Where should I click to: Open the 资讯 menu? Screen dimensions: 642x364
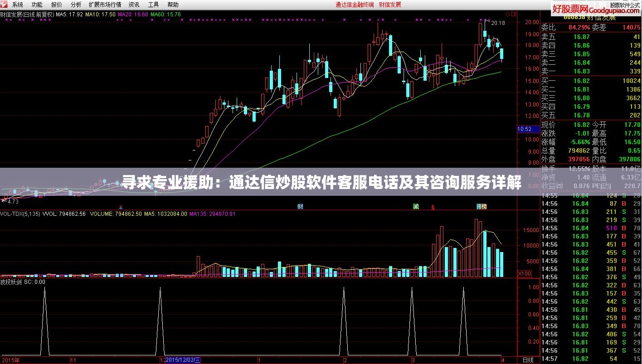(134, 5)
